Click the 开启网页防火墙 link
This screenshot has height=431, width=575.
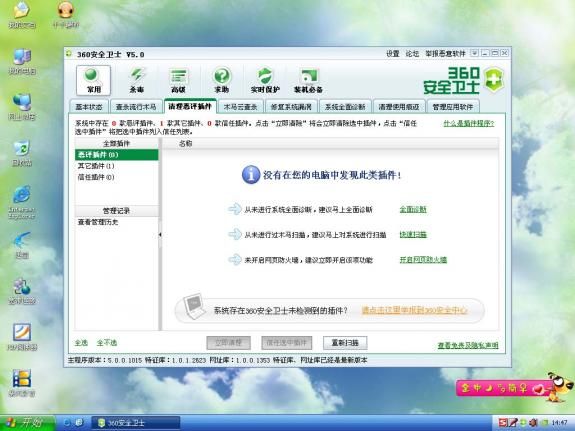click(x=423, y=260)
